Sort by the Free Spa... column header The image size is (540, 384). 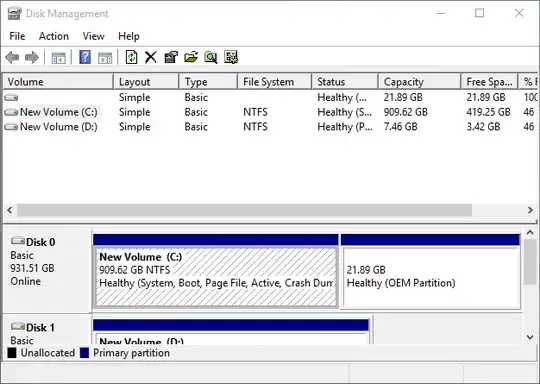coord(489,82)
